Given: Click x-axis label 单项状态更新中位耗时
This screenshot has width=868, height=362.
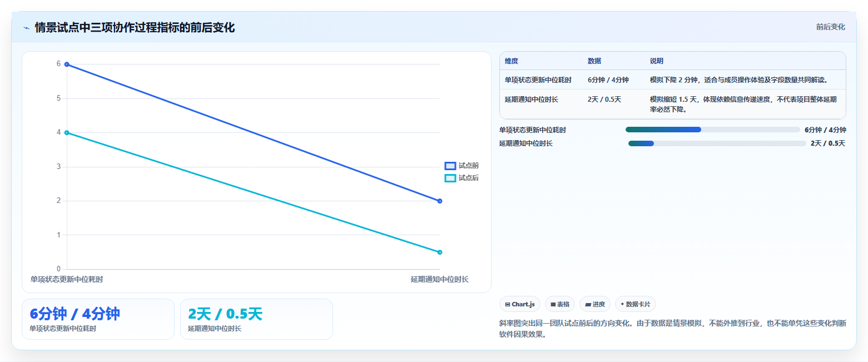Looking at the screenshot, I should click(x=67, y=279).
